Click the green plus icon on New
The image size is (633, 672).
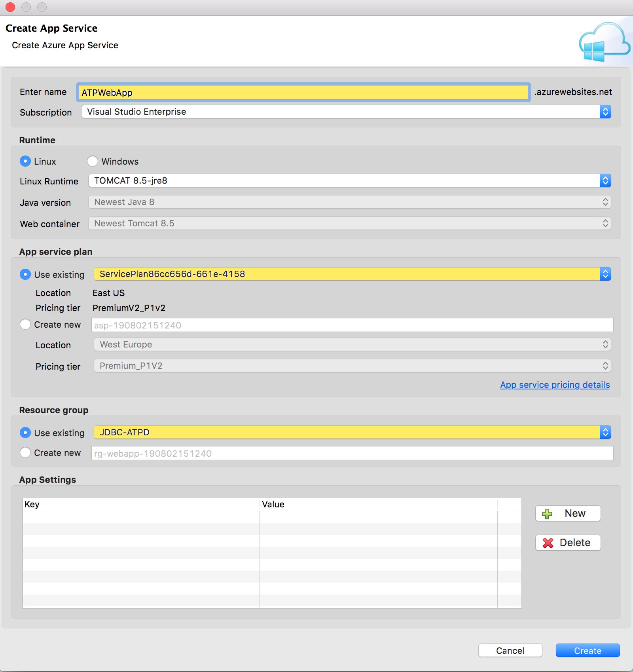pos(547,514)
